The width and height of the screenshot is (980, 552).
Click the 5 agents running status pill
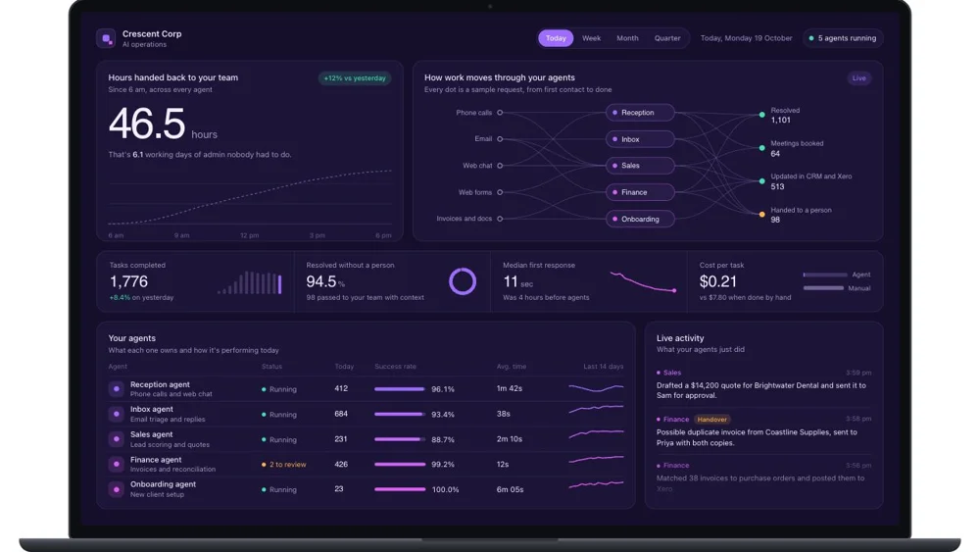843,38
